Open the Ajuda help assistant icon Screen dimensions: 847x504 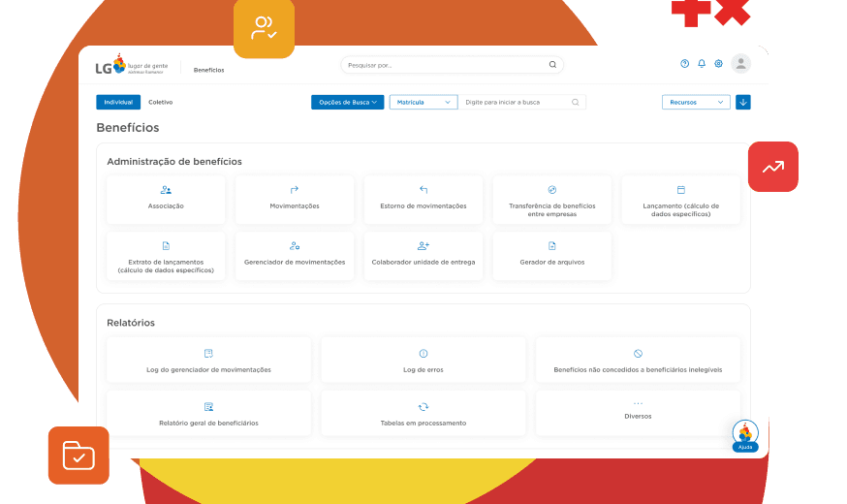pyautogui.click(x=744, y=436)
